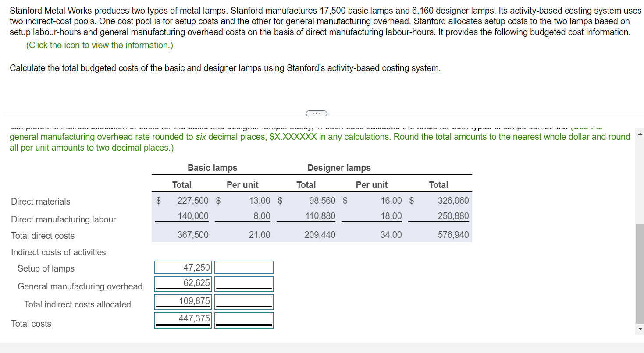Screen dimensions: 644x353
Task: Select Total costs field showing 447,375
Action: pos(183,320)
